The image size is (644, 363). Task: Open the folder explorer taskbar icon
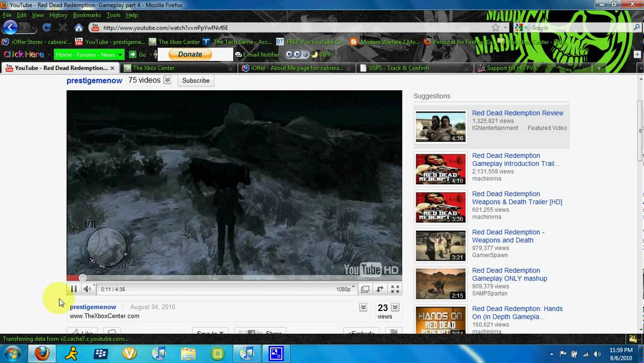pos(188,353)
